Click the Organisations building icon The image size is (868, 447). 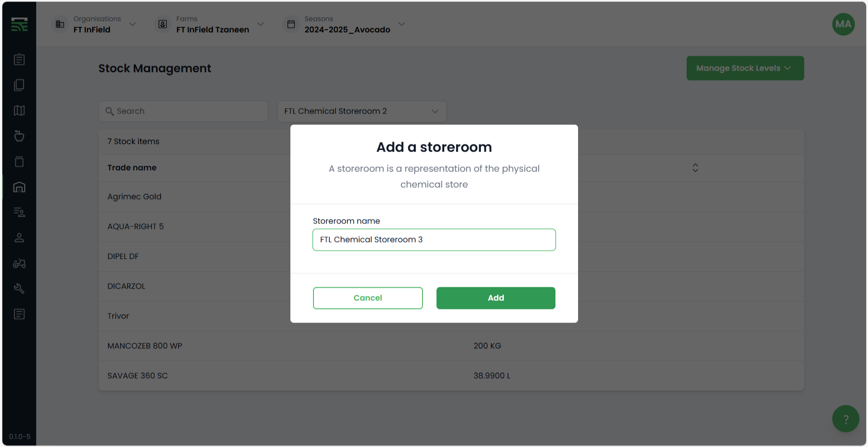pyautogui.click(x=60, y=24)
